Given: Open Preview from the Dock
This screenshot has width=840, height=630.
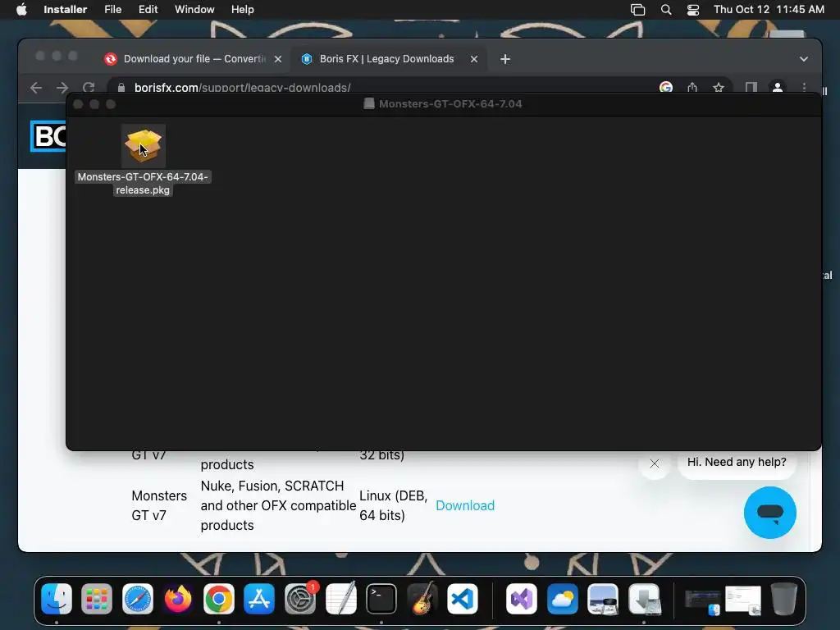Looking at the screenshot, I should point(603,598).
